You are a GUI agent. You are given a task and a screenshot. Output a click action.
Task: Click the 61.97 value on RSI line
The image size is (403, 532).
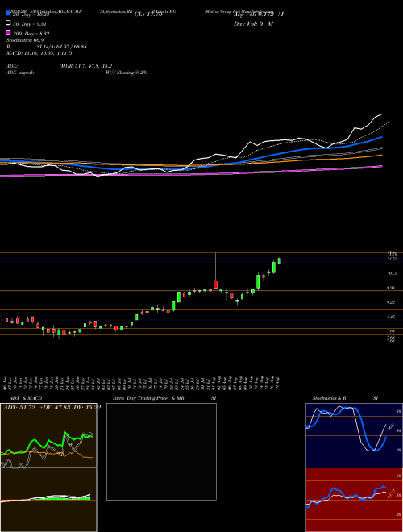click(390, 493)
